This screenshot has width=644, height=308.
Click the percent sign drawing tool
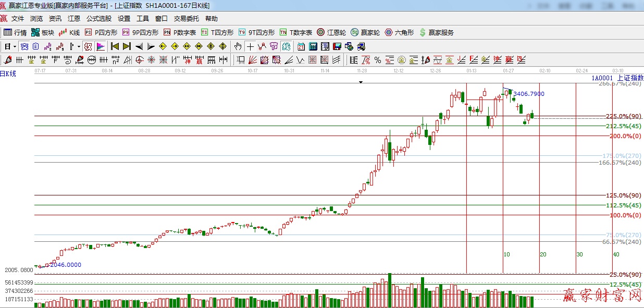coord(377,60)
